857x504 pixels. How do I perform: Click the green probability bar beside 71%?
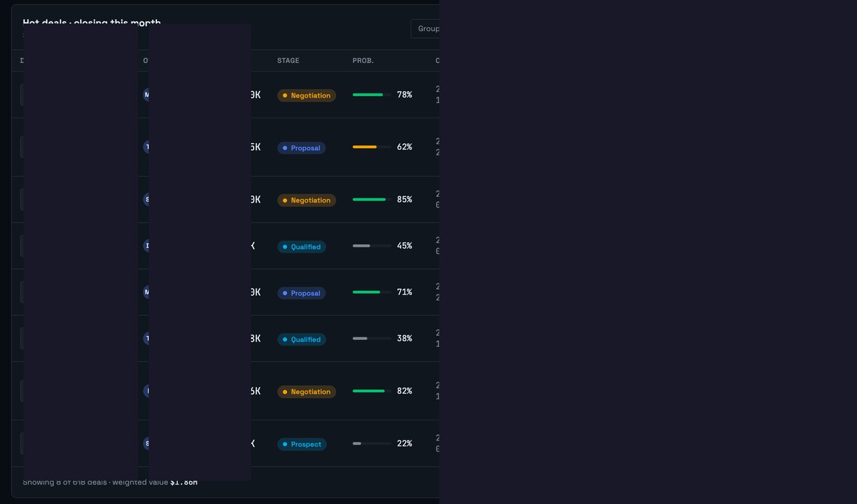pyautogui.click(x=372, y=292)
